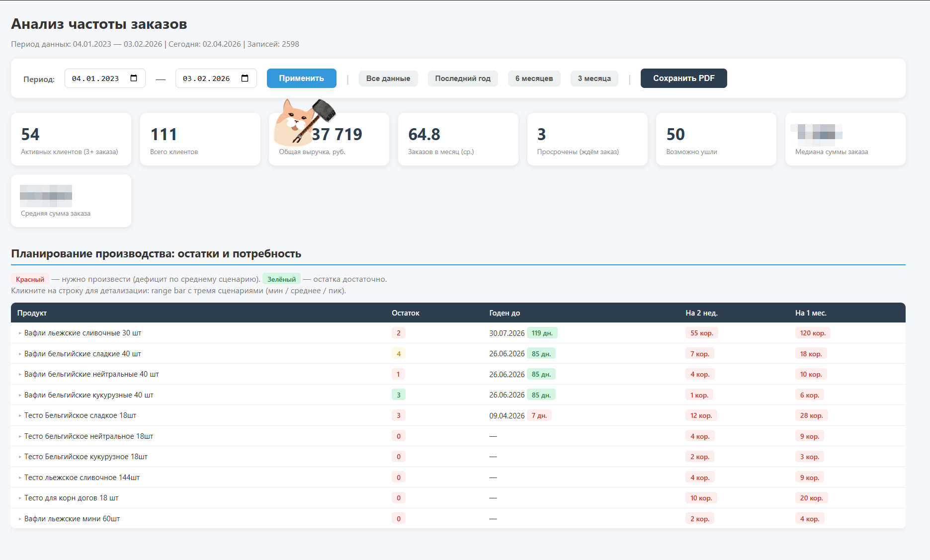Expand row Тесто Бельгийское кукурузное 18шт
The height and width of the screenshot is (560, 930).
[x=458, y=457]
